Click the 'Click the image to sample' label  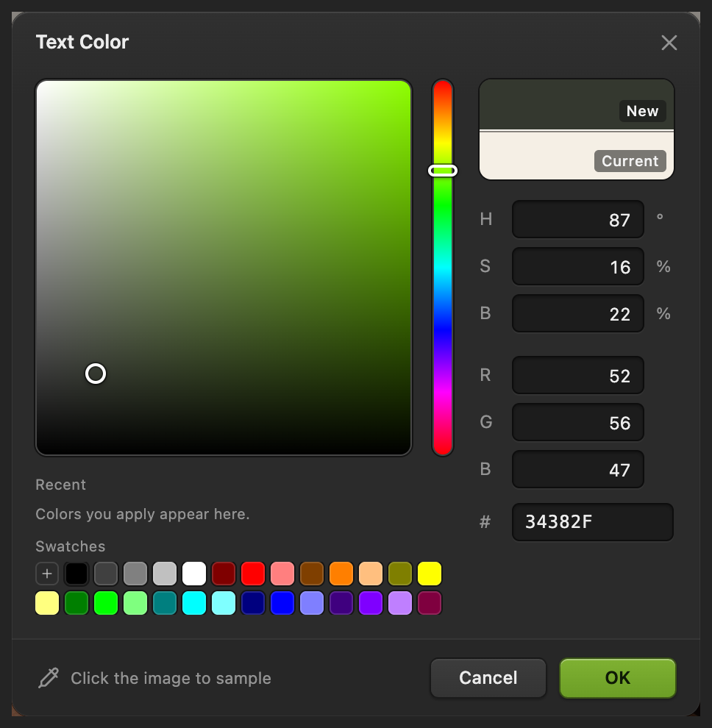point(171,678)
